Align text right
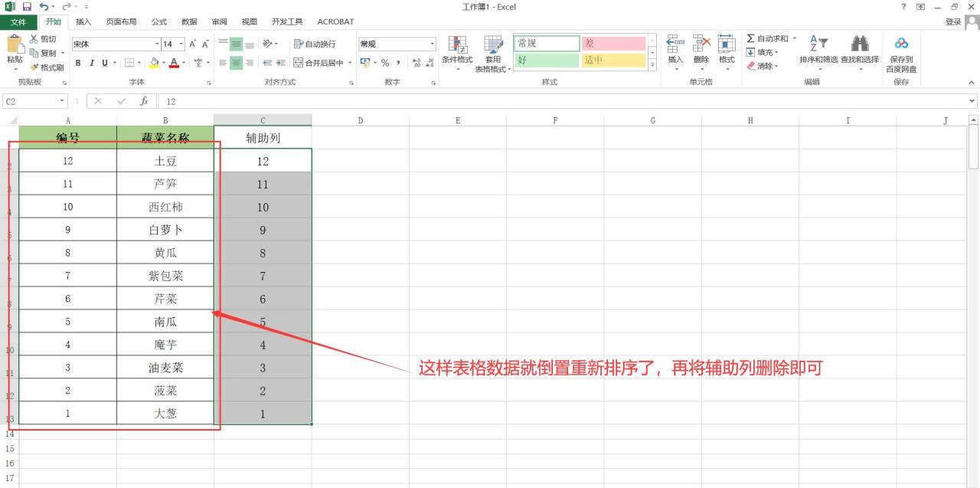 (x=250, y=63)
